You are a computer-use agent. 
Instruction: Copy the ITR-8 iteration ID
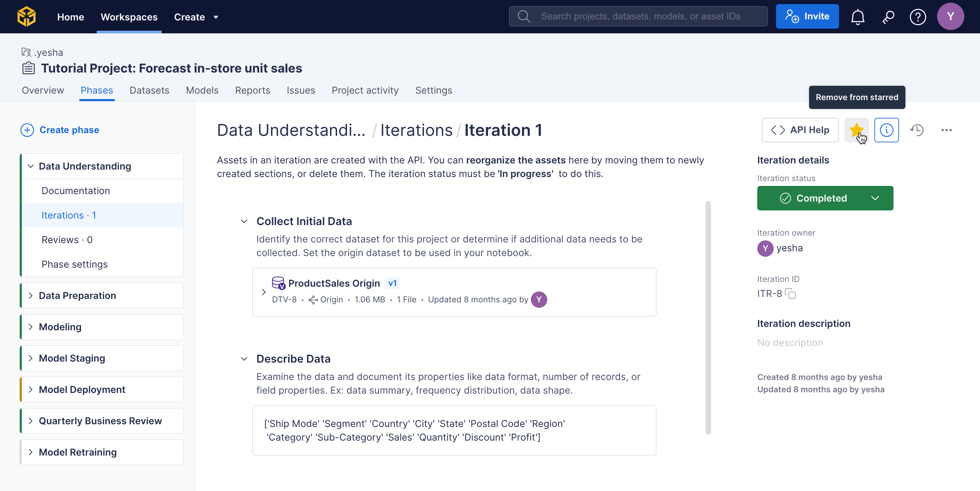pos(791,294)
